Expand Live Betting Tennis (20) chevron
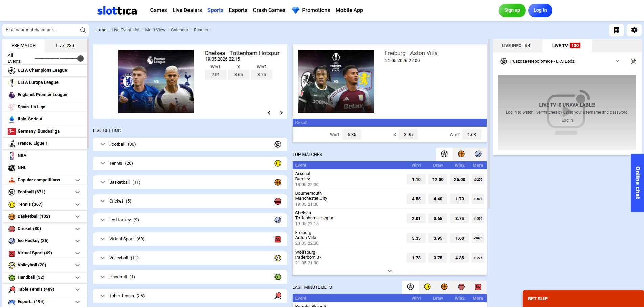The height and width of the screenshot is (307, 644). coord(103,163)
